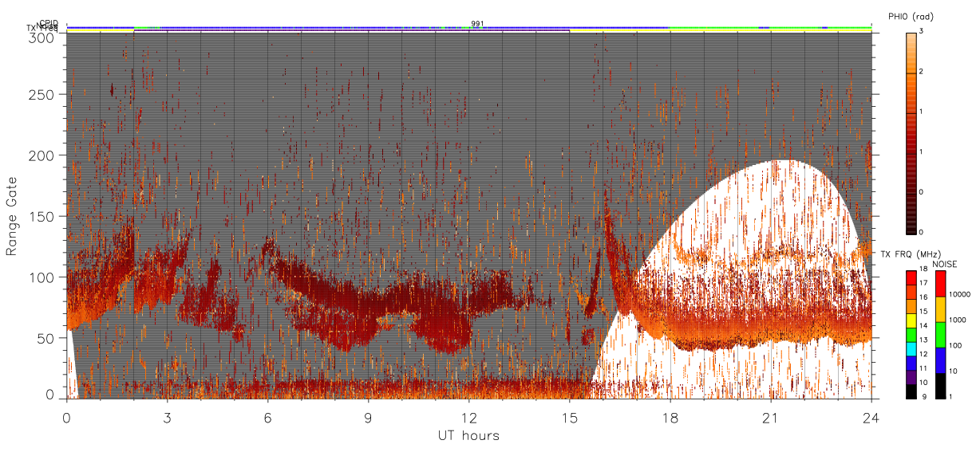The width and height of the screenshot is (980, 452).
Task: Click NOISE legend label 100
Action: pyautogui.click(x=956, y=347)
